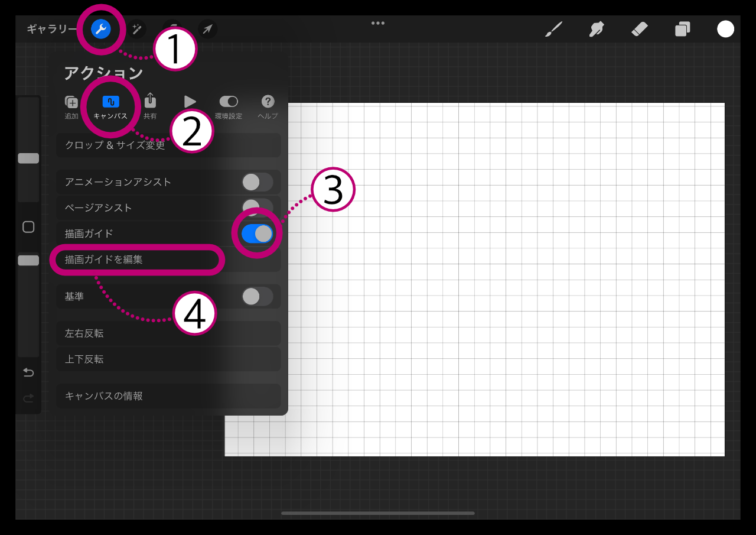Viewport: 756px width, 535px height.
Task: Open the ヘルプ tab
Action: pos(268,107)
